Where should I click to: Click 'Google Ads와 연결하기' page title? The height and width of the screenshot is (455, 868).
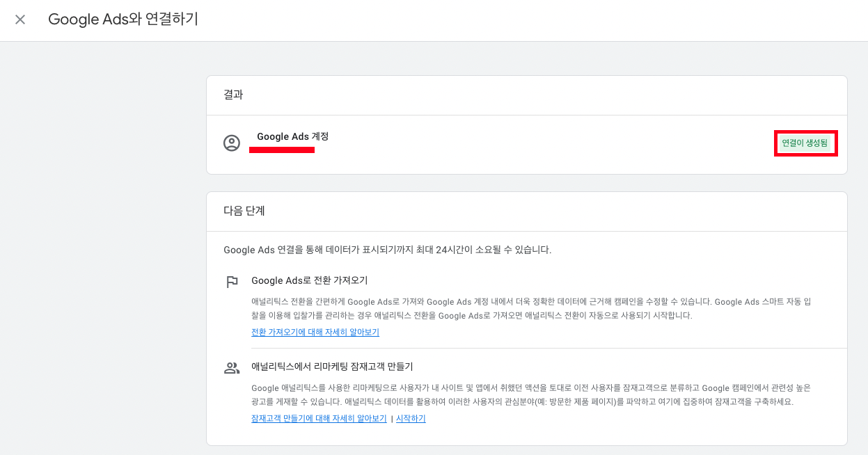point(123,19)
